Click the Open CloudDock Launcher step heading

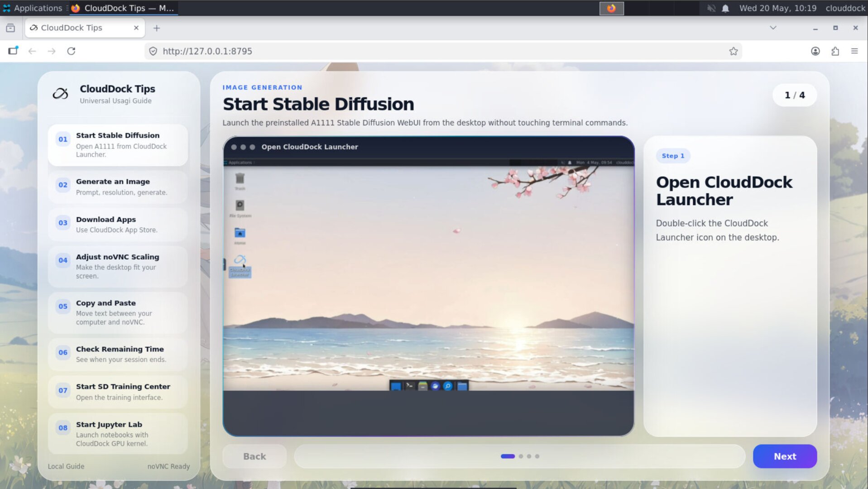point(724,191)
